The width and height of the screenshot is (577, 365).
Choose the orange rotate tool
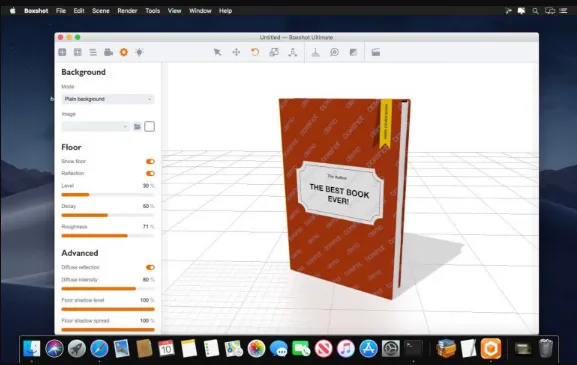click(255, 52)
